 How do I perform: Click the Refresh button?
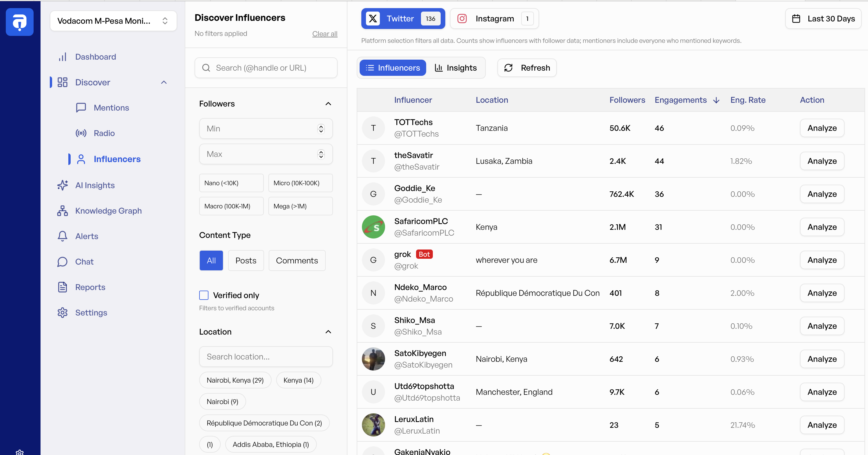(x=527, y=68)
